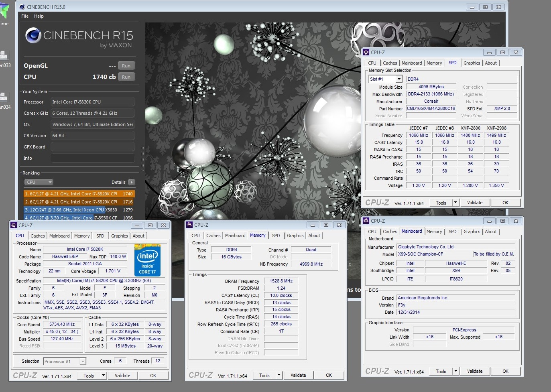Click the CPU-Z Memory window title icon
Screen dimensions: 551x392
tap(190, 225)
